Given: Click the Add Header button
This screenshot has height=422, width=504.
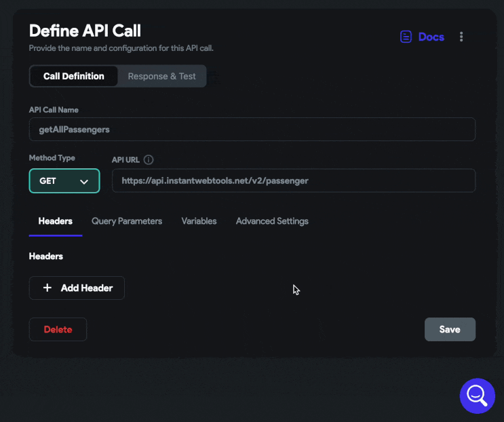Looking at the screenshot, I should (77, 288).
